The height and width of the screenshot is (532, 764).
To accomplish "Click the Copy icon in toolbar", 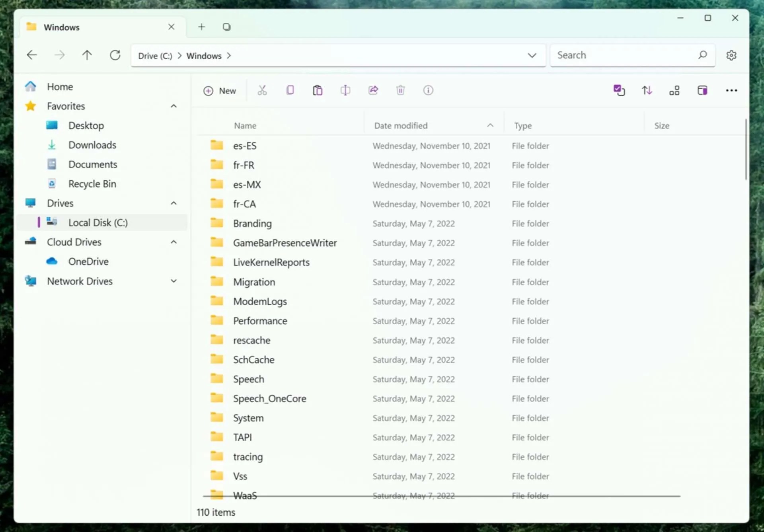I will (x=290, y=90).
